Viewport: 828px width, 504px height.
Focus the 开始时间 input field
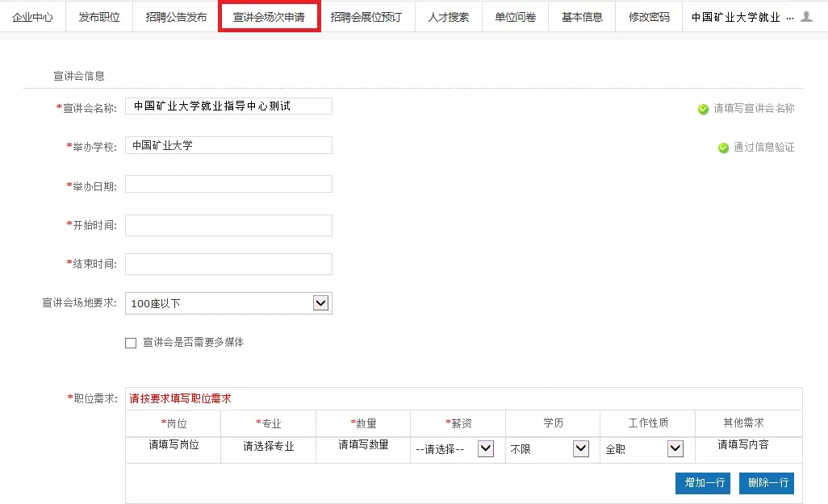pyautogui.click(x=228, y=226)
